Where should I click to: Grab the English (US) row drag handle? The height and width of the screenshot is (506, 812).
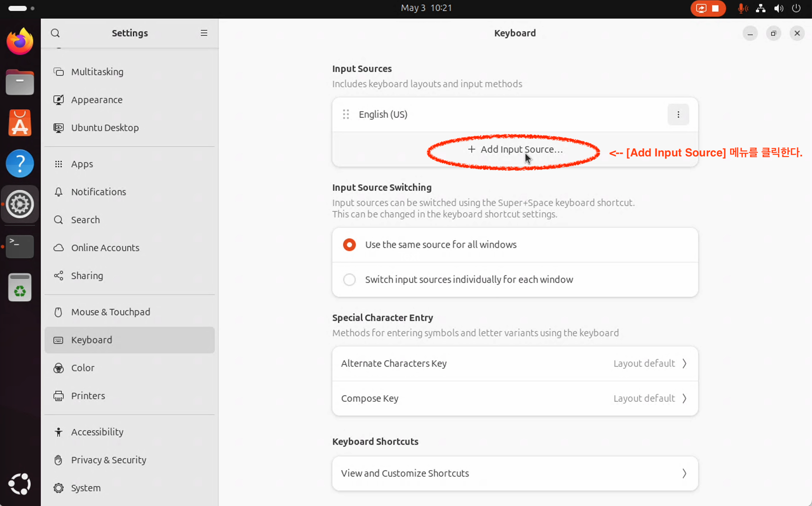[346, 114]
